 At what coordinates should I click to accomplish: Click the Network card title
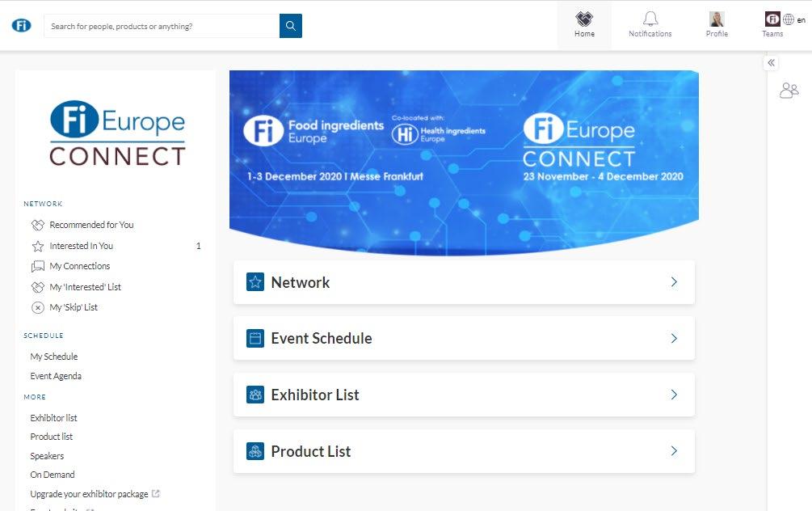tap(301, 282)
